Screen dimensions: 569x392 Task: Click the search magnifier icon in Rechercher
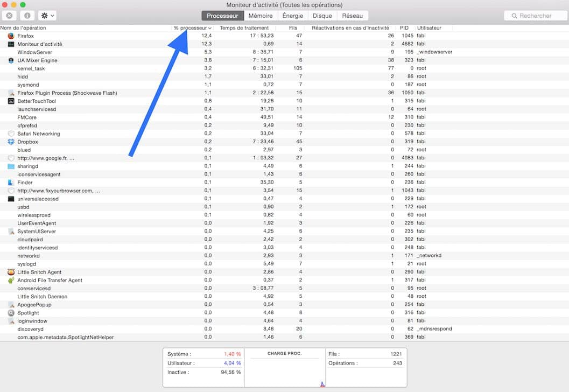(x=514, y=16)
